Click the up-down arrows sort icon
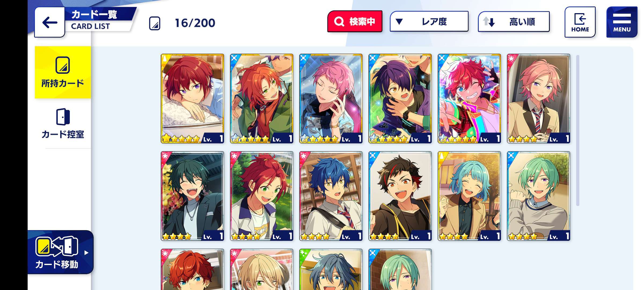Viewport: 644px width, 290px height. (x=489, y=21)
